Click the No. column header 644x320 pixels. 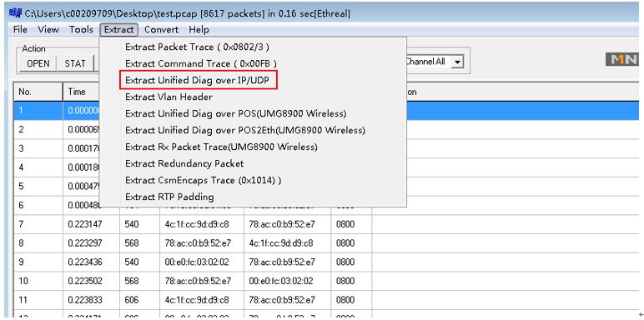(x=38, y=92)
